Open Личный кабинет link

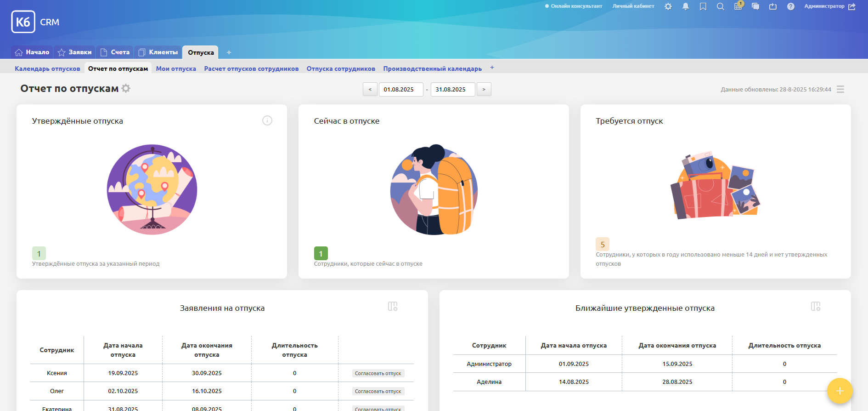point(633,6)
